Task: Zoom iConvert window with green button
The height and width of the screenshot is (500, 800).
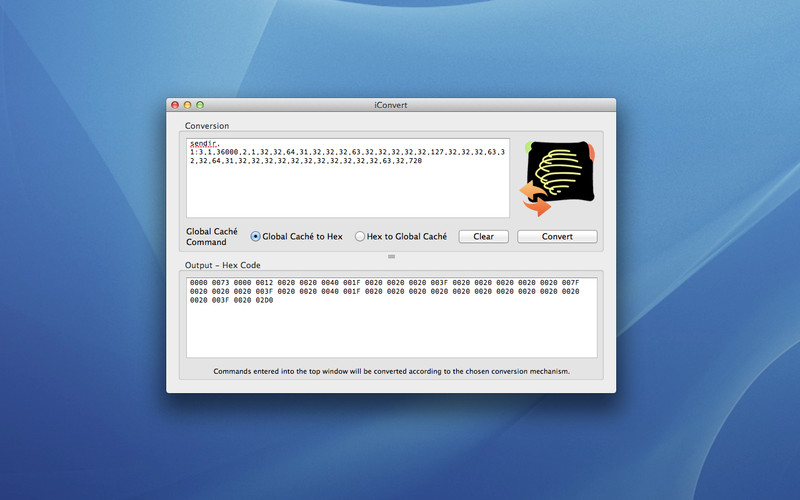Action: [200, 105]
